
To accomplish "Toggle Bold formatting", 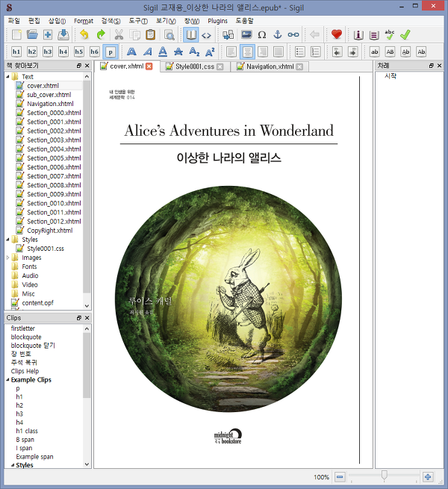I will tap(131, 52).
